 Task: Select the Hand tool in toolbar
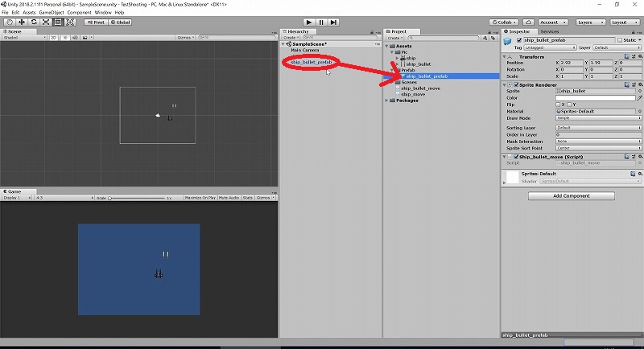click(10, 23)
